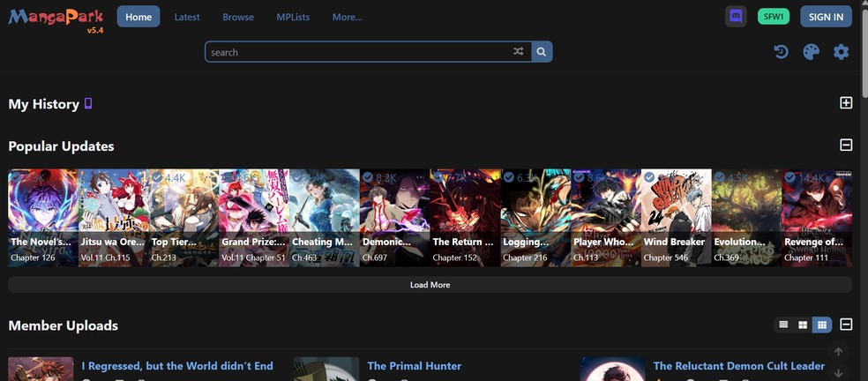Open Player Who... cover thumbnail
Image resolution: width=868 pixels, height=381 pixels.
pos(606,218)
